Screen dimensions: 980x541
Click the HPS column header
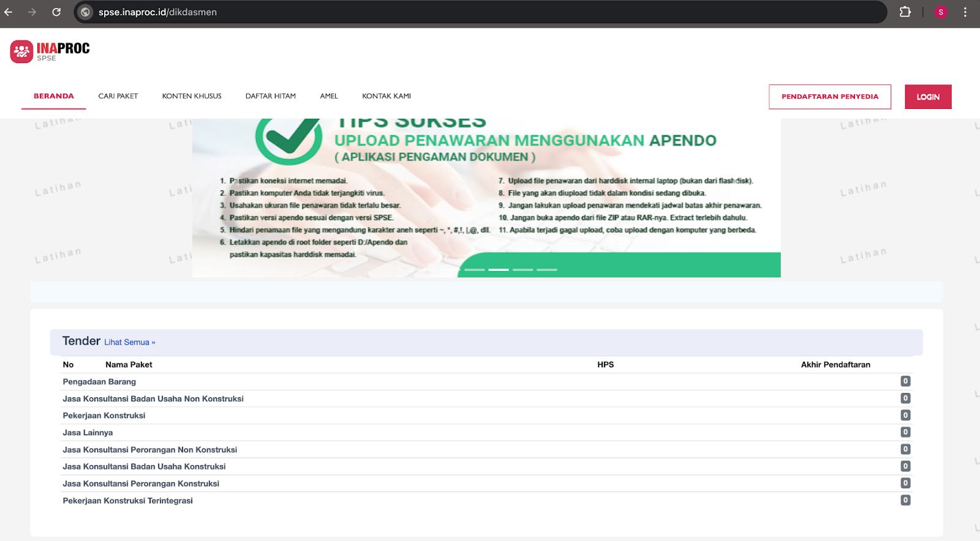click(606, 364)
